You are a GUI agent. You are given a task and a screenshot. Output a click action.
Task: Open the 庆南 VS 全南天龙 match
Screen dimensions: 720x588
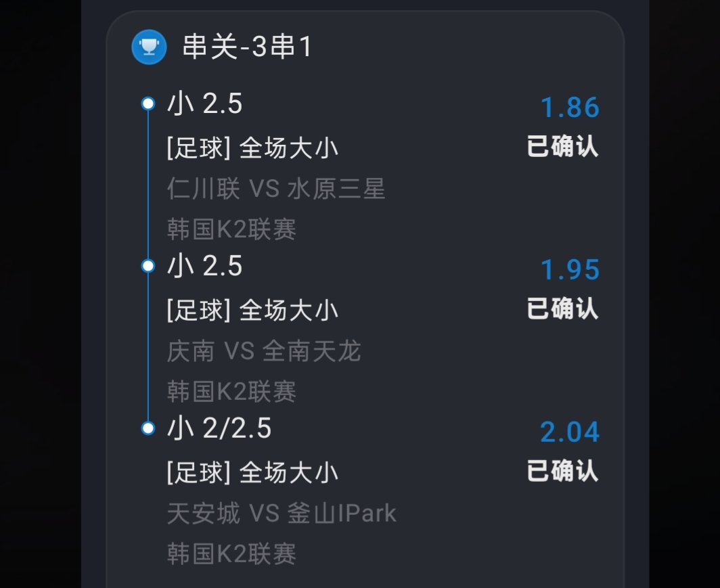coord(264,351)
